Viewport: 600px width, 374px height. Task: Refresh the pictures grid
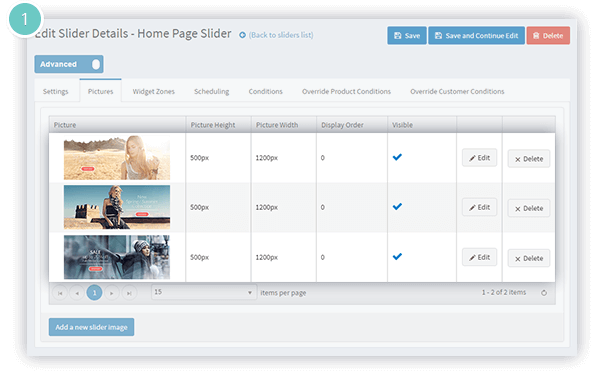point(544,293)
